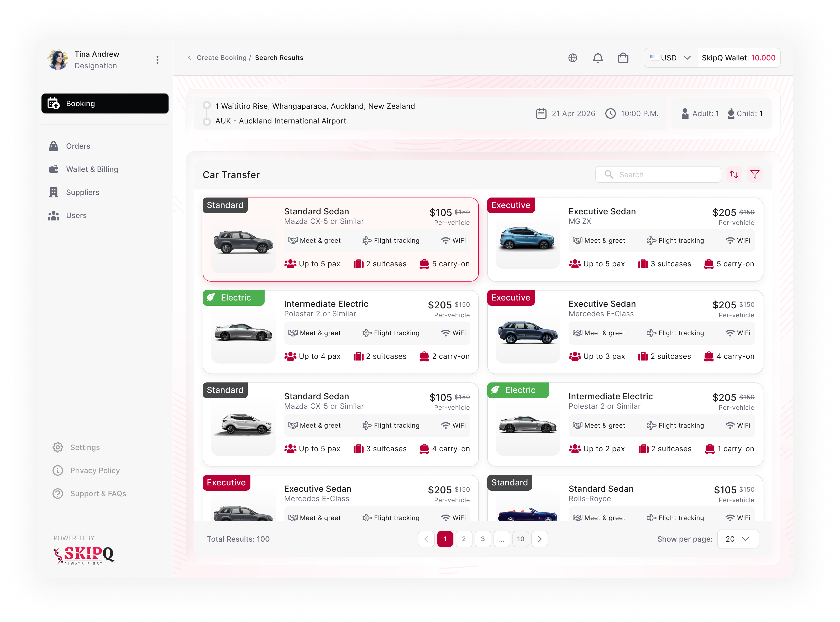Expand the Show per page dropdown
The width and height of the screenshot is (840, 622).
click(738, 539)
